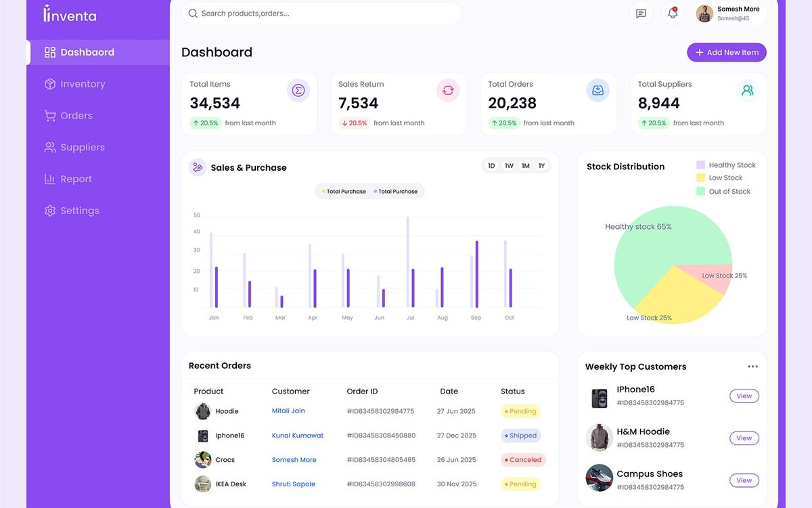
Task: View the Campus Shoes entry
Action: tap(744, 480)
